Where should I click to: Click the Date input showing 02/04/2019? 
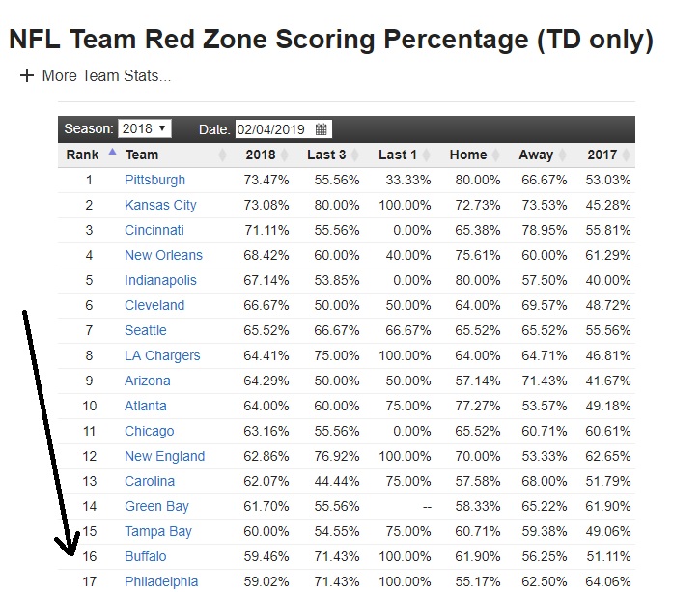[x=284, y=129]
